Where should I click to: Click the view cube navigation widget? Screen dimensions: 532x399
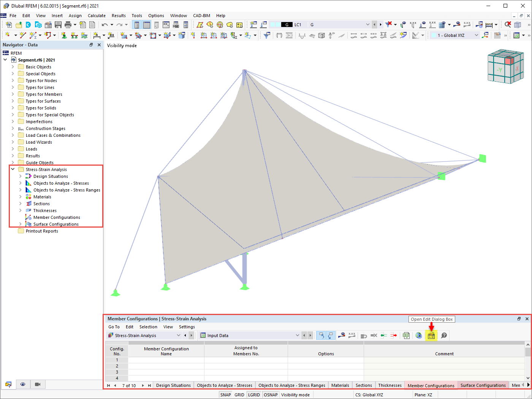505,66
